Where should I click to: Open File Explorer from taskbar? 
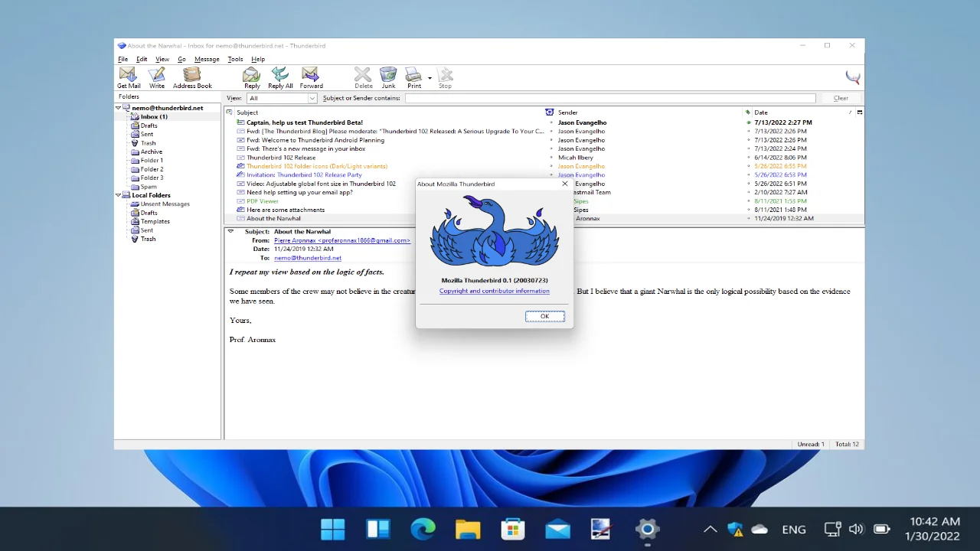coord(468,529)
